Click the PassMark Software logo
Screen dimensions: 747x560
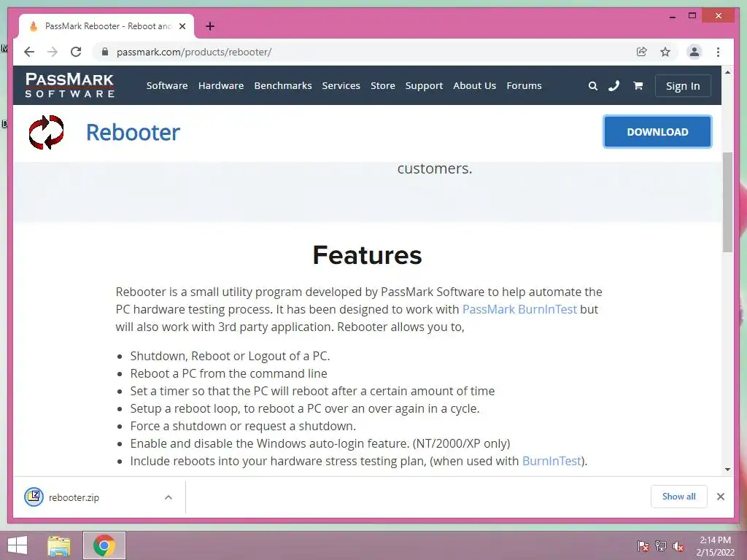point(69,85)
